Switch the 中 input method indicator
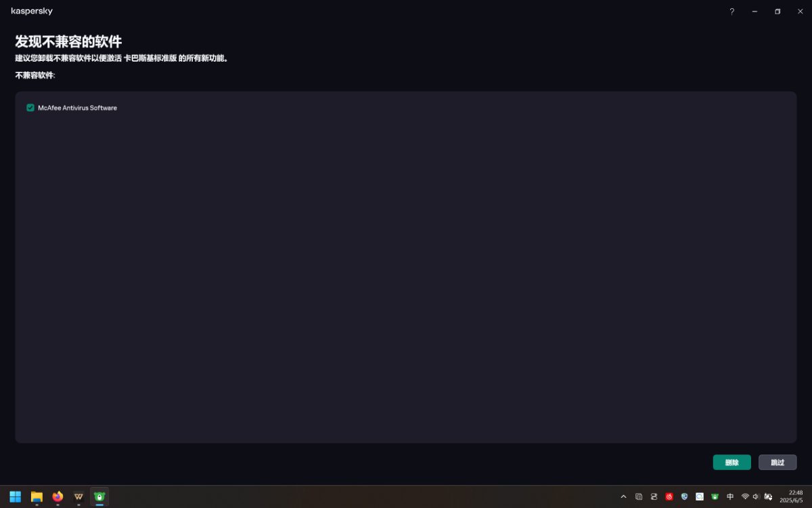This screenshot has height=508, width=812. (x=730, y=496)
